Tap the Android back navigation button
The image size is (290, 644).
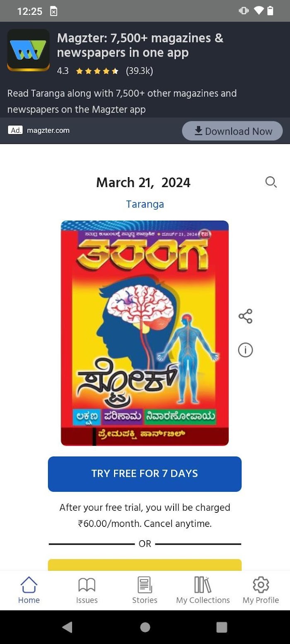67,627
